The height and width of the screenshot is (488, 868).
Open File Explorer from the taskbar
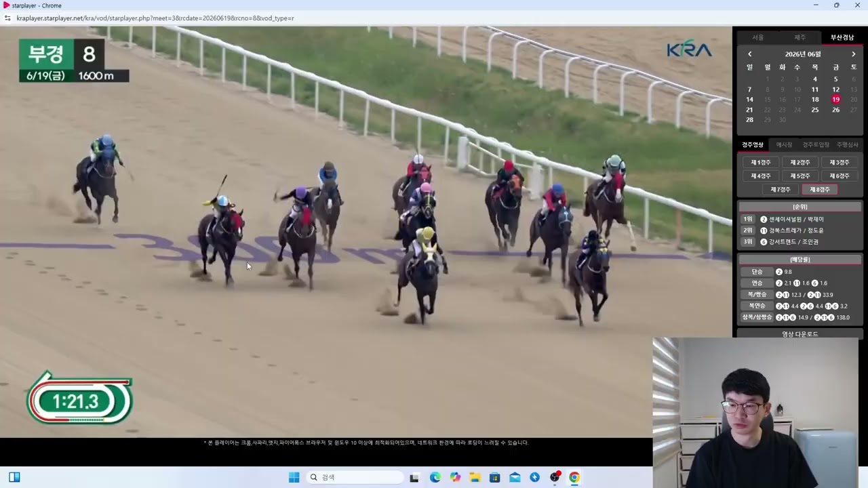coord(475,477)
